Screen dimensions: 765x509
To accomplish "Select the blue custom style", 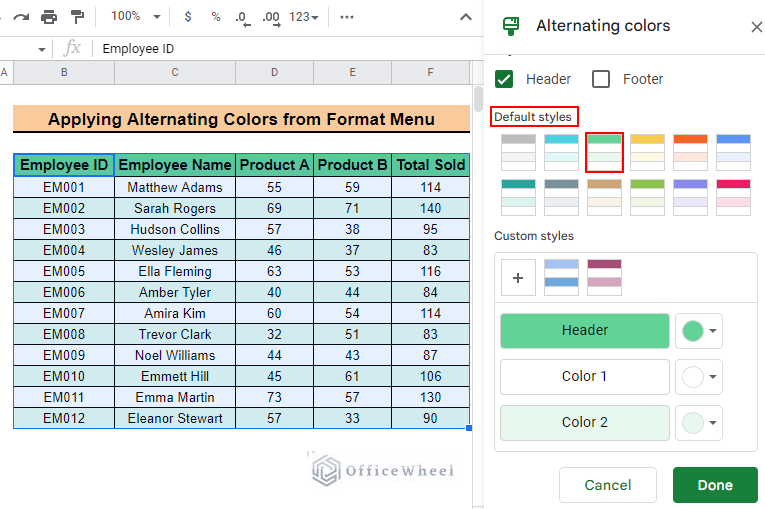I will click(x=561, y=278).
